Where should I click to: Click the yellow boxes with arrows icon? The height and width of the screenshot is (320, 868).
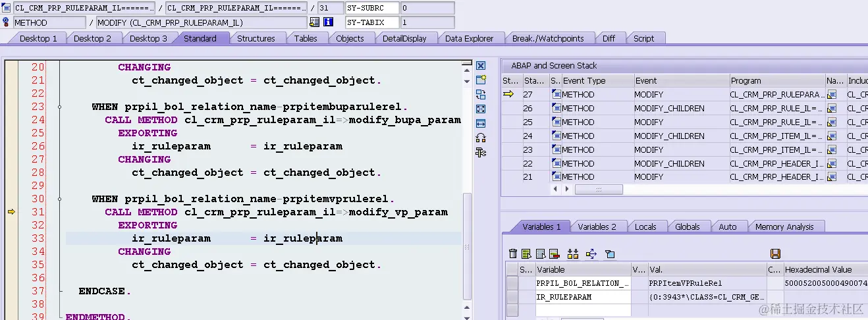coord(573,253)
